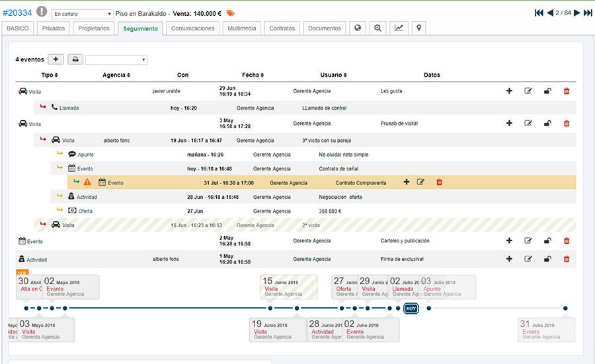Open the globe tab icon
The image size is (595, 364).
click(358, 28)
